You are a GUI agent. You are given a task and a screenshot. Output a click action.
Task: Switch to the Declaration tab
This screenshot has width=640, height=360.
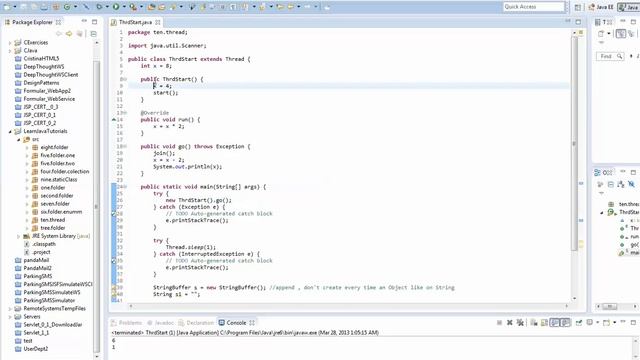click(196, 323)
